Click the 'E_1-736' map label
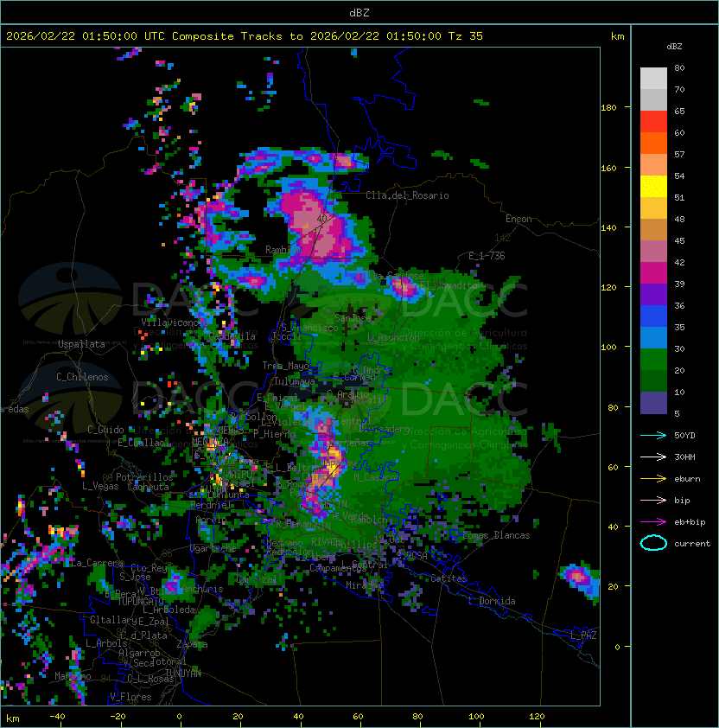 point(487,256)
